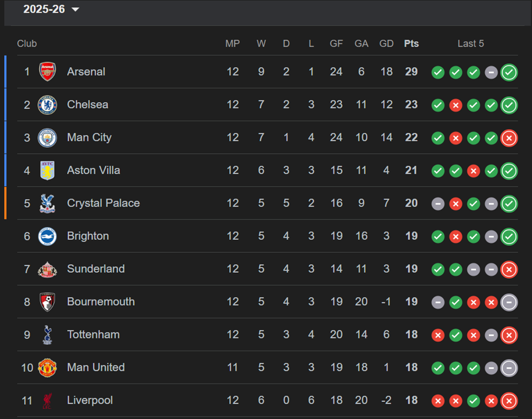Click the Tottenham cockerel crest icon
This screenshot has width=532, height=419.
(x=48, y=335)
